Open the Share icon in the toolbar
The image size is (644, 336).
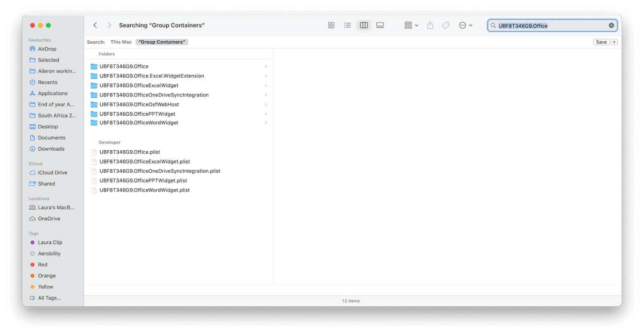click(x=430, y=25)
